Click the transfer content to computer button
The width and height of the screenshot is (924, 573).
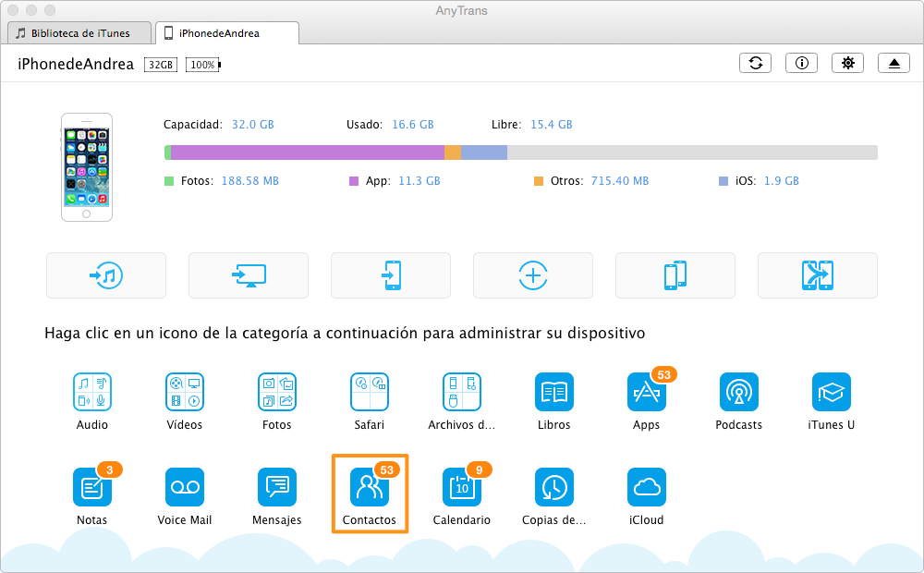tap(249, 275)
